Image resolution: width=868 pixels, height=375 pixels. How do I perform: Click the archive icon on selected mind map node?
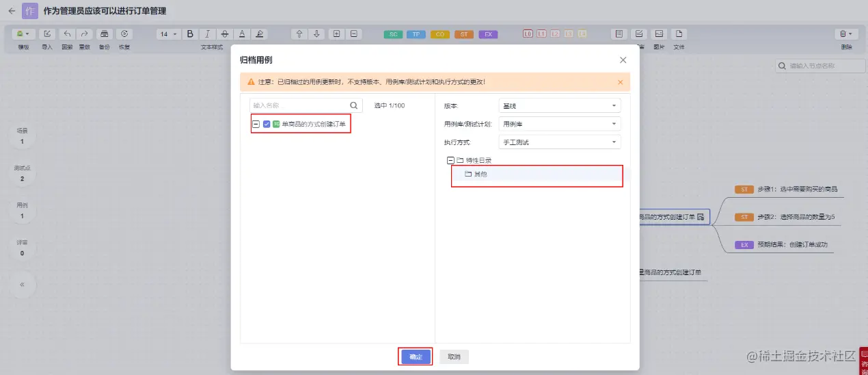click(x=701, y=217)
